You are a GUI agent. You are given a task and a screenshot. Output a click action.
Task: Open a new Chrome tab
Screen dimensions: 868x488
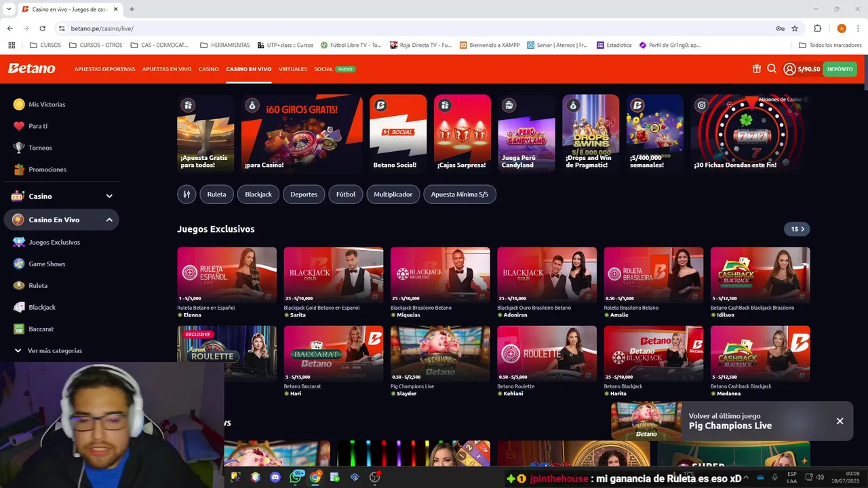point(132,9)
